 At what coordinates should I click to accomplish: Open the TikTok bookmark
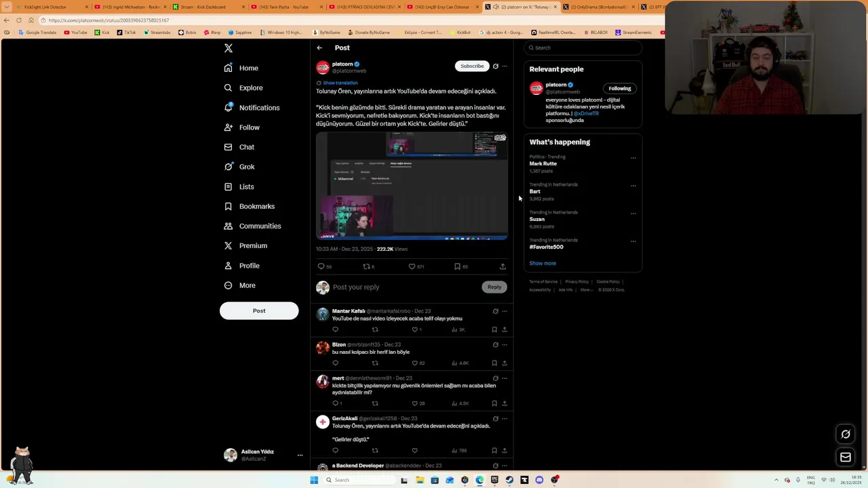125,33
